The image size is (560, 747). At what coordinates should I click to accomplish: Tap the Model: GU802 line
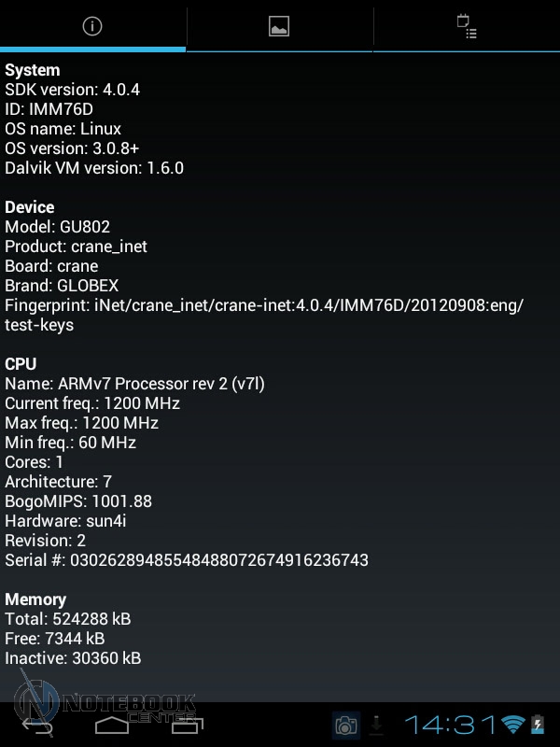pos(58,227)
